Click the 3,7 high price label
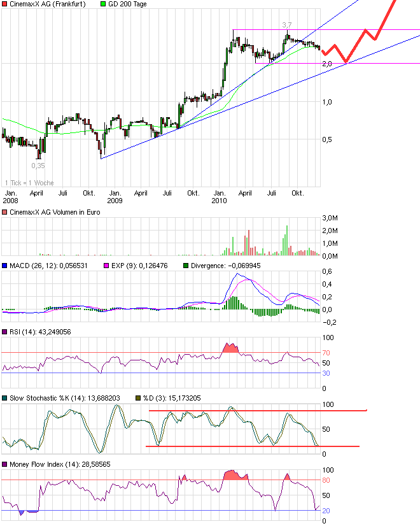420x526 pixels. pos(287,25)
